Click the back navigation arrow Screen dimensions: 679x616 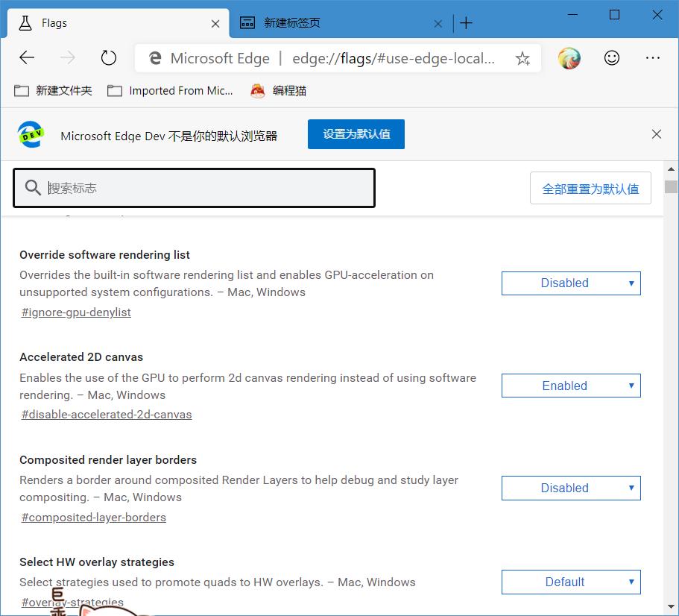coord(26,57)
